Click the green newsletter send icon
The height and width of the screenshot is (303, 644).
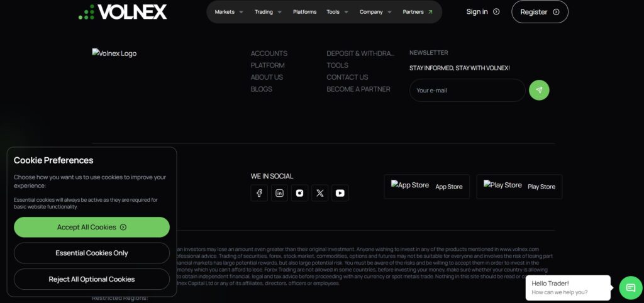click(x=539, y=90)
